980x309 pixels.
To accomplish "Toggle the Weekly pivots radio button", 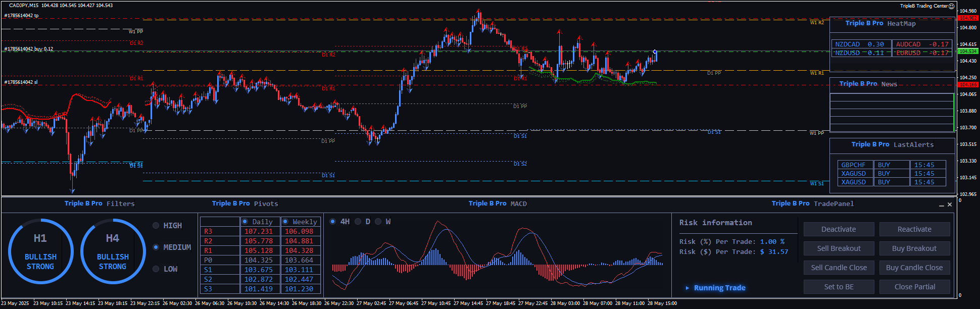I will pos(285,222).
